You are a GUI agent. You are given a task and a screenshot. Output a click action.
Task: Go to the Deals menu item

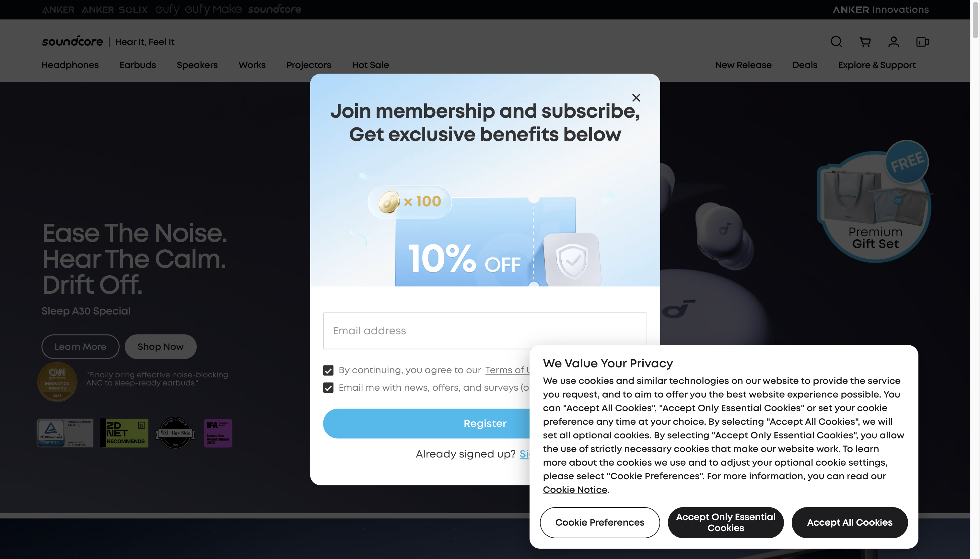[805, 65]
